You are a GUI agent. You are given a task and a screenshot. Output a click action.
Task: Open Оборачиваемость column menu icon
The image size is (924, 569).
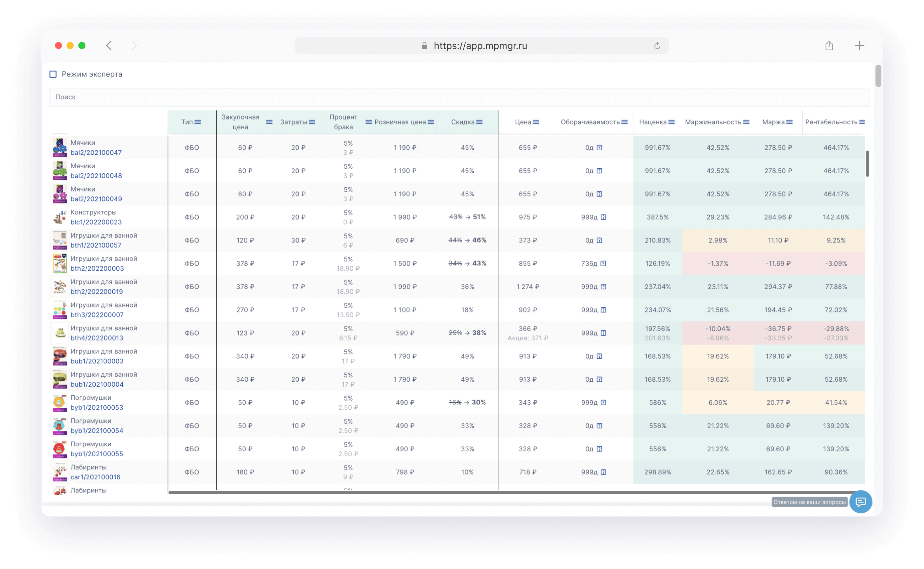(624, 122)
